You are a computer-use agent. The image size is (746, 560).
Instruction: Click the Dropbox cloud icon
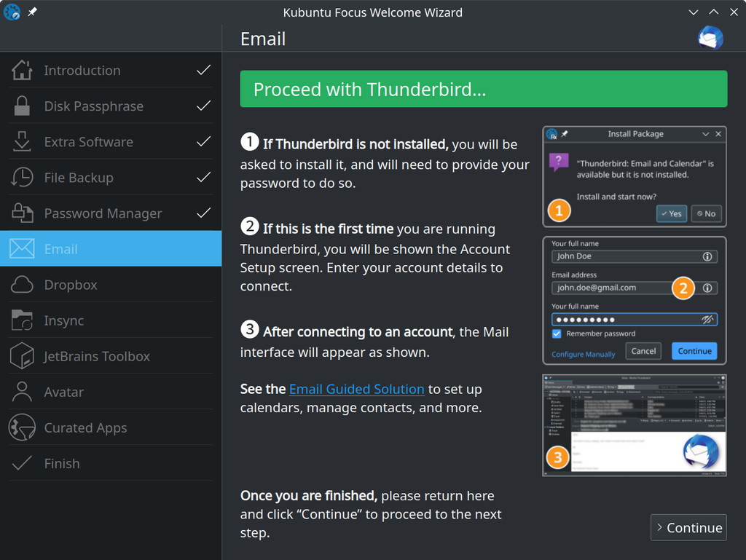(22, 285)
